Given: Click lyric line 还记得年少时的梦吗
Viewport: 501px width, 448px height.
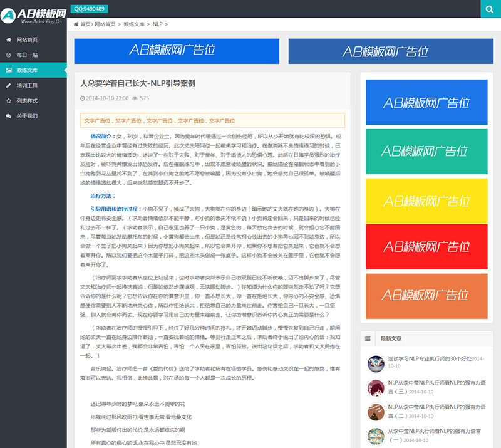Looking at the screenshot, I should pos(138,404).
